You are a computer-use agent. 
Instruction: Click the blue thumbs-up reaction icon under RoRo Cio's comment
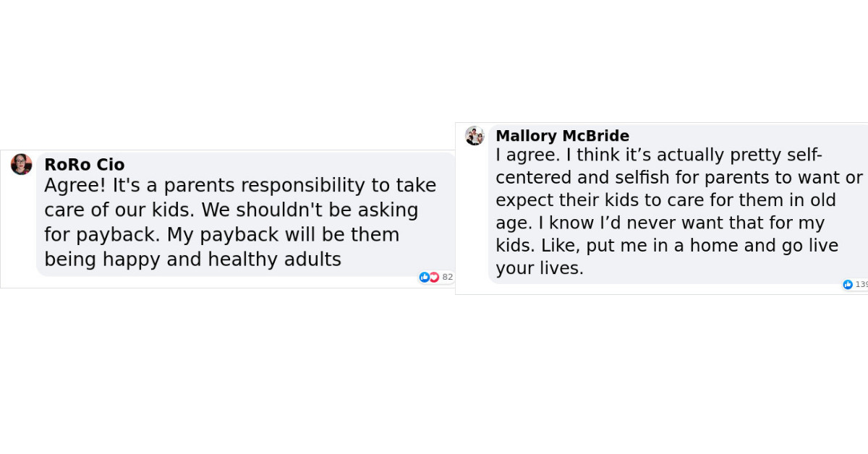pyautogui.click(x=423, y=277)
